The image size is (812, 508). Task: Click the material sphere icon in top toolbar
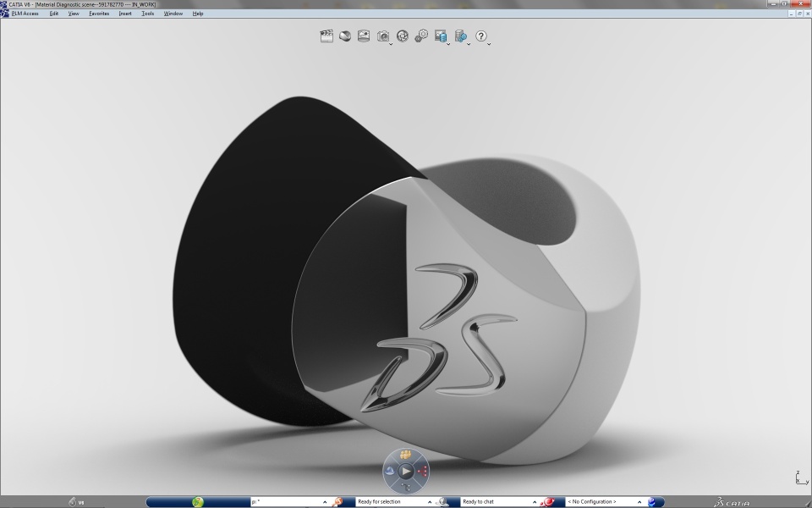tap(345, 36)
